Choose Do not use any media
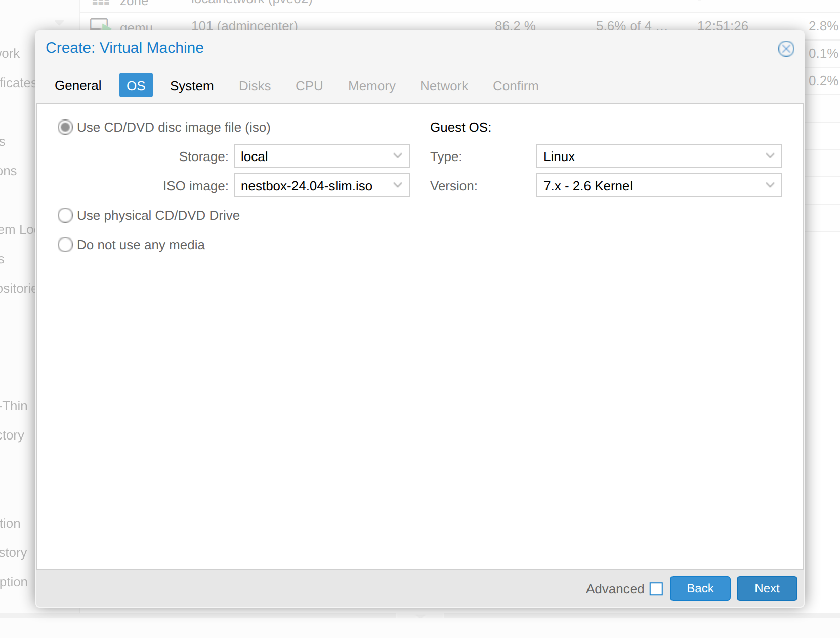Viewport: 840px width, 638px height. pos(65,245)
